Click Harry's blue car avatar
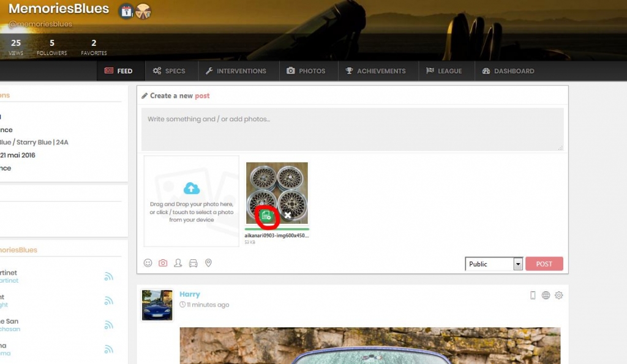Image resolution: width=627 pixels, height=364 pixels. 157,305
